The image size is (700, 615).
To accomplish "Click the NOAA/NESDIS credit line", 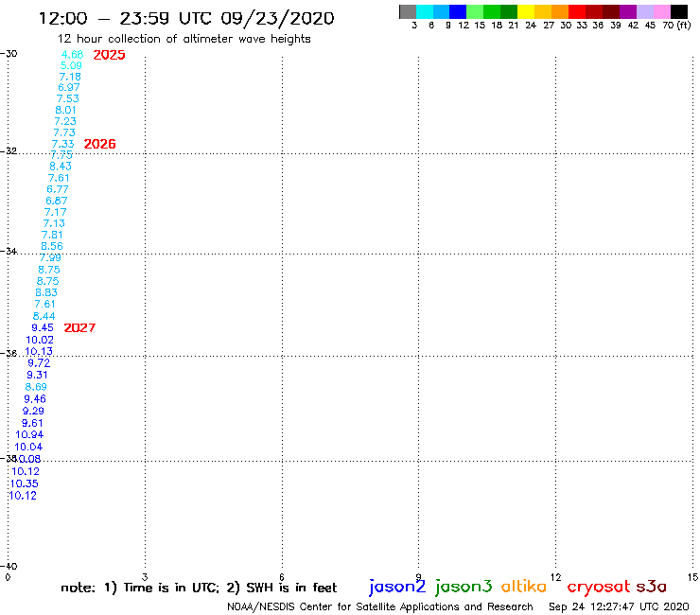I will (x=380, y=606).
